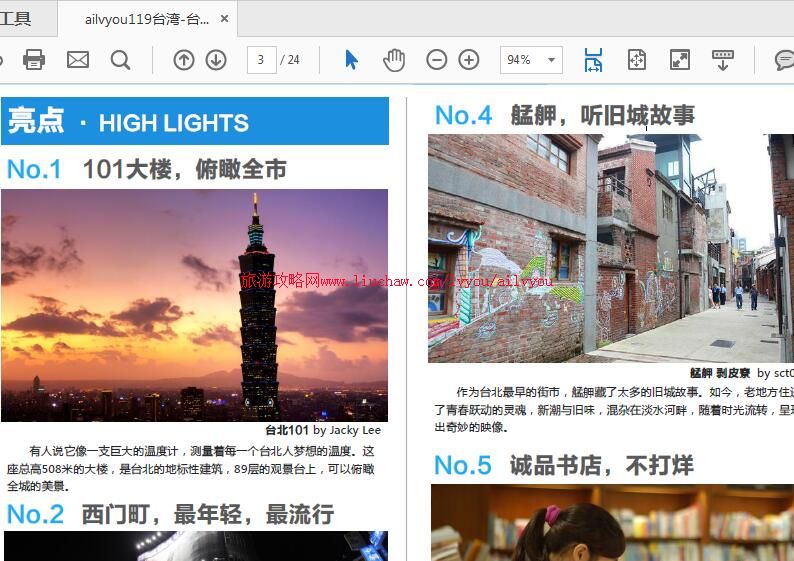Toggle fit one full page view
794x561 pixels.
[x=637, y=60]
